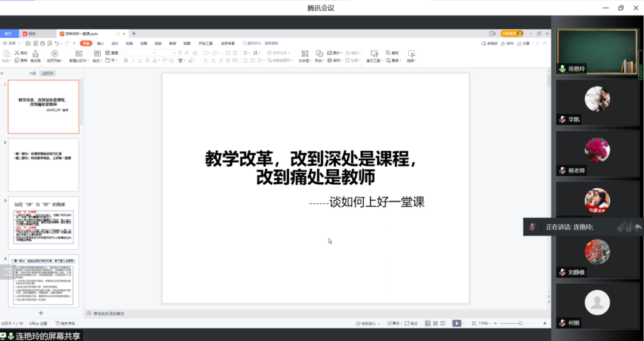644x341 pixels.
Task: Toggle Superscript (X²) formatting
Action: pos(165,60)
